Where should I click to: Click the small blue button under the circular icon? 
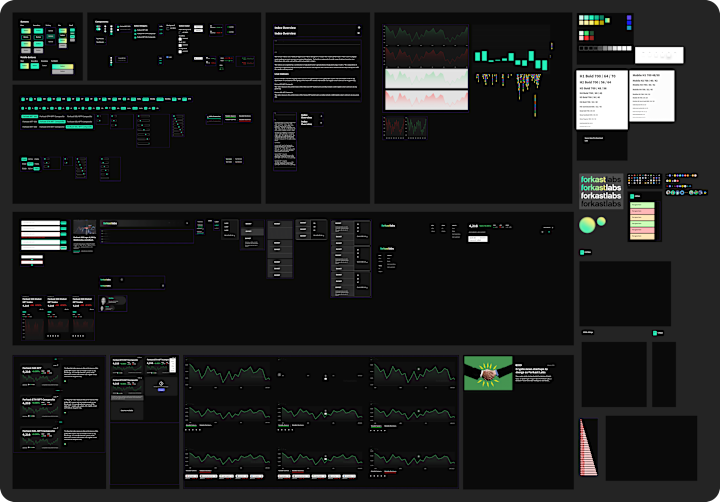point(161,389)
